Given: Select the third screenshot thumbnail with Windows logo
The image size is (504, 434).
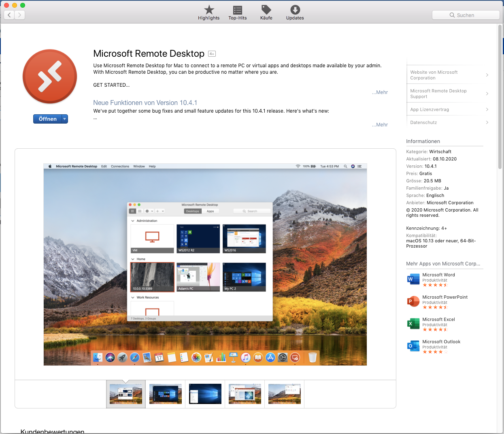Looking at the screenshot, I should coord(205,394).
